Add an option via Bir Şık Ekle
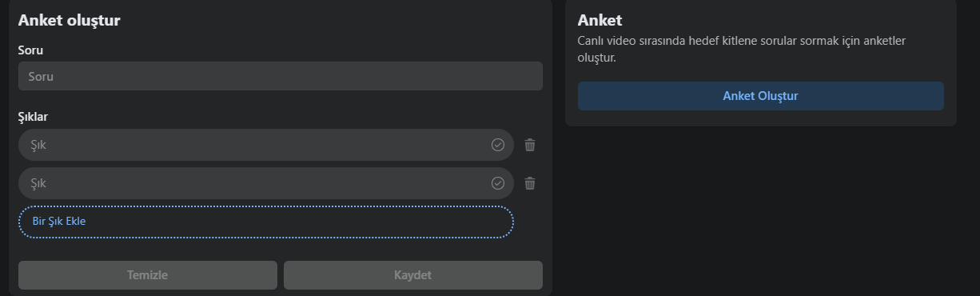 point(266,222)
